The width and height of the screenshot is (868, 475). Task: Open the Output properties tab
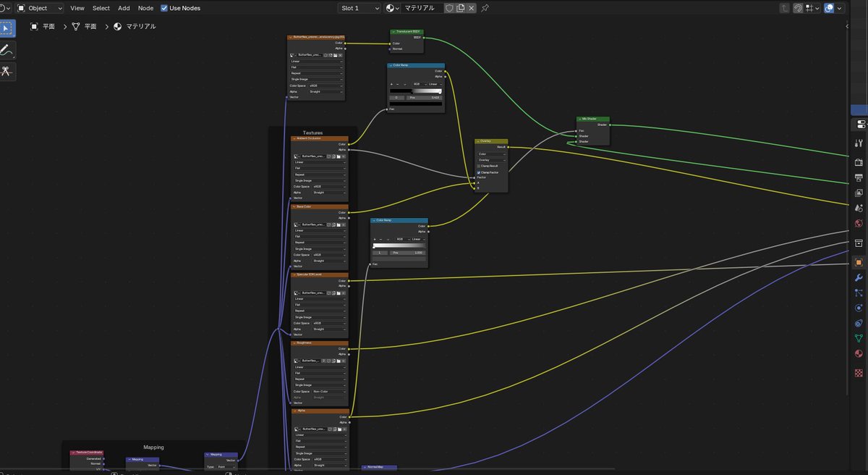pyautogui.click(x=859, y=177)
